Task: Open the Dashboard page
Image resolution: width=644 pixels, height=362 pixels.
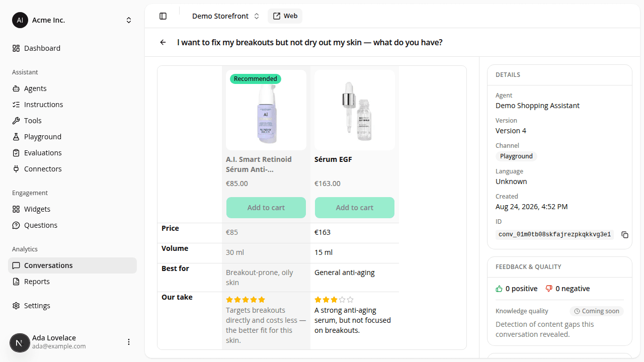Action: (72, 48)
